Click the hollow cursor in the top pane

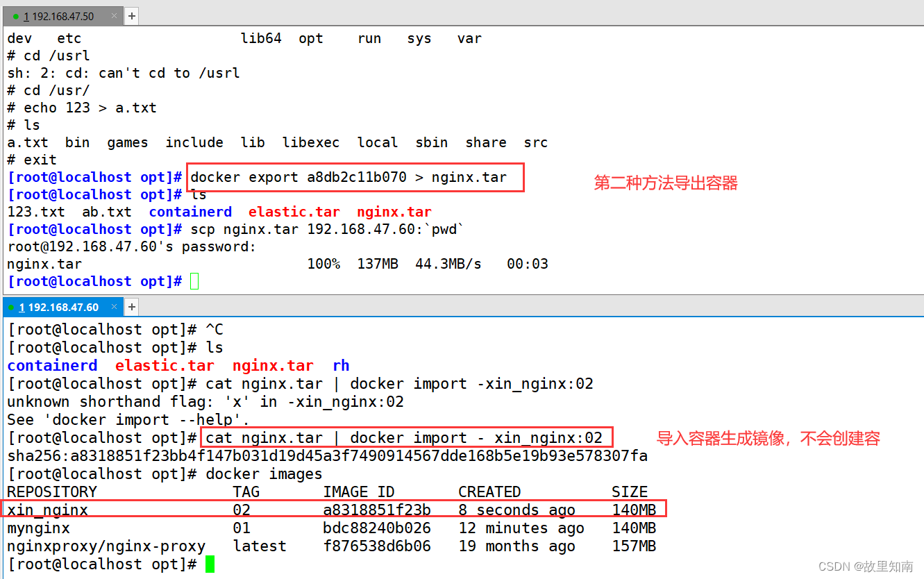click(x=194, y=281)
